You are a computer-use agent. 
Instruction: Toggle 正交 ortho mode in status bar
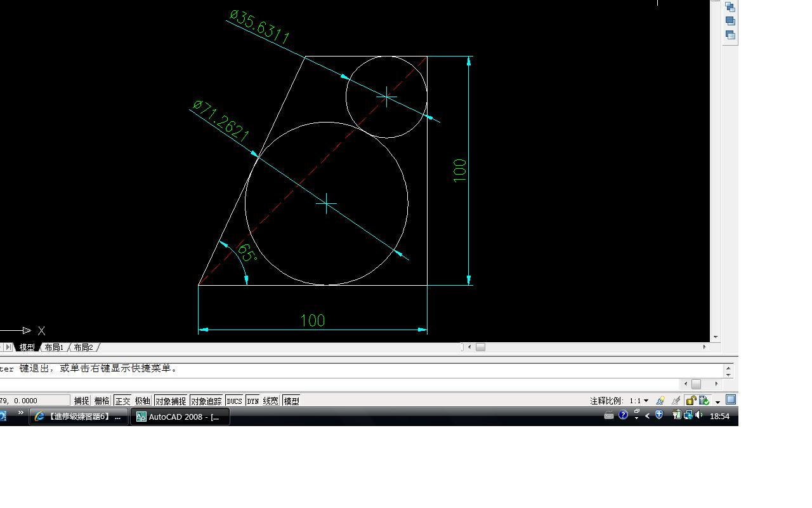click(x=122, y=401)
